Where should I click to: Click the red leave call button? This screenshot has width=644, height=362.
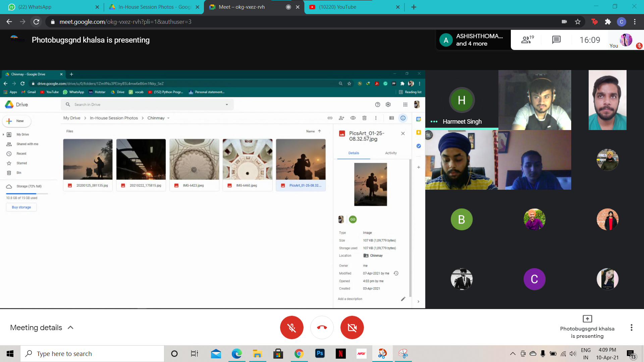322,327
